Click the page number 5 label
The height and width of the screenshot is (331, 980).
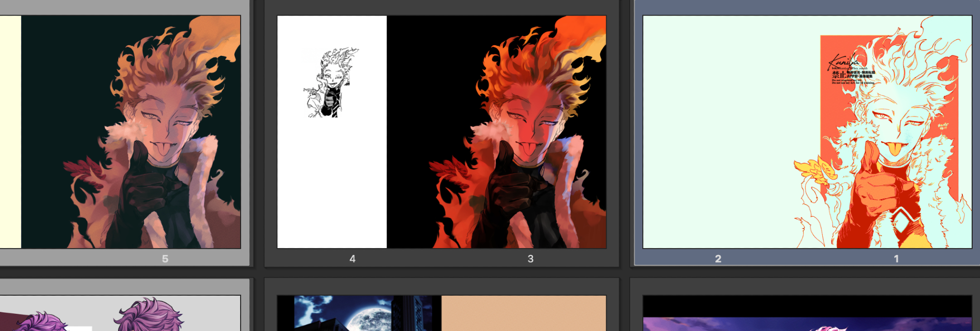pyautogui.click(x=165, y=259)
